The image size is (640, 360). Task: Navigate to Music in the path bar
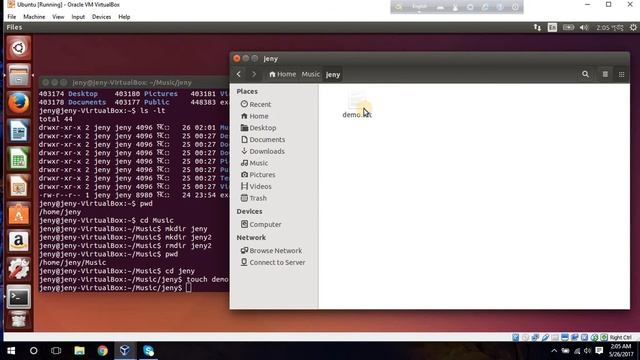pos(311,74)
